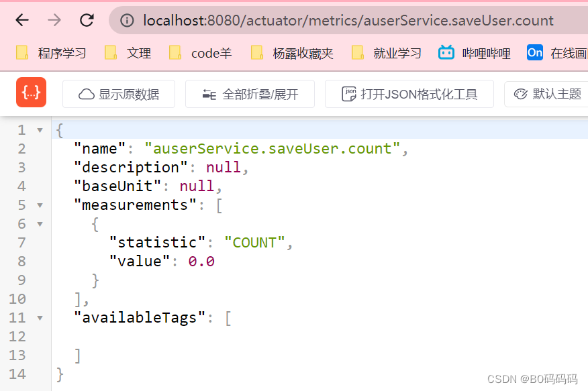
Task: Collapse the measurement object at line 6
Action: (x=40, y=224)
